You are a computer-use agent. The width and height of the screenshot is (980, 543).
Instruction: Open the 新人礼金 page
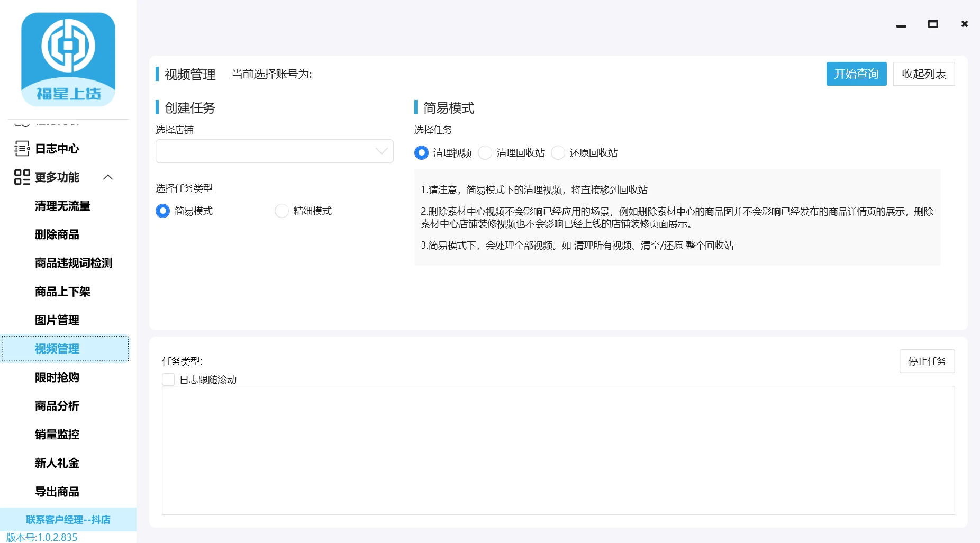point(57,463)
